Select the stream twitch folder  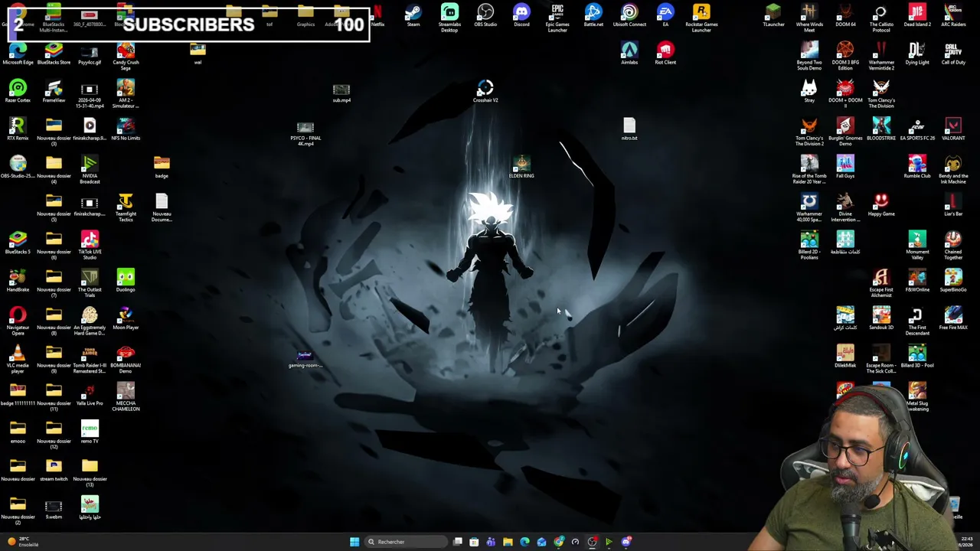[x=54, y=471]
